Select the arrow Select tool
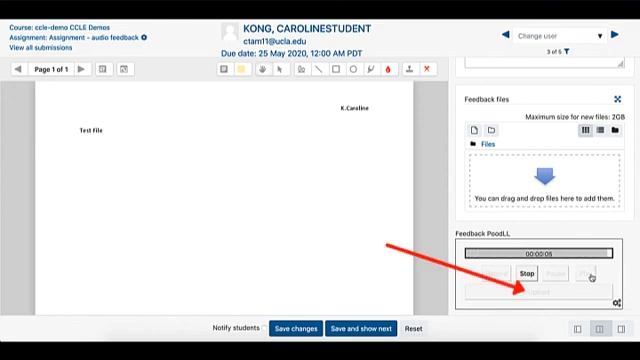This screenshot has height=360, width=640. [x=280, y=69]
